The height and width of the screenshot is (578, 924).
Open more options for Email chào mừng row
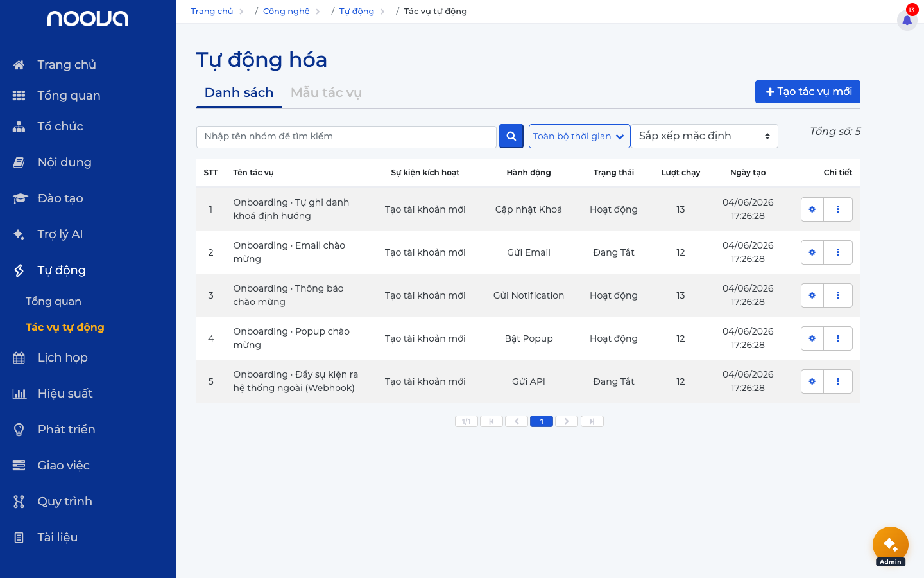[838, 252]
